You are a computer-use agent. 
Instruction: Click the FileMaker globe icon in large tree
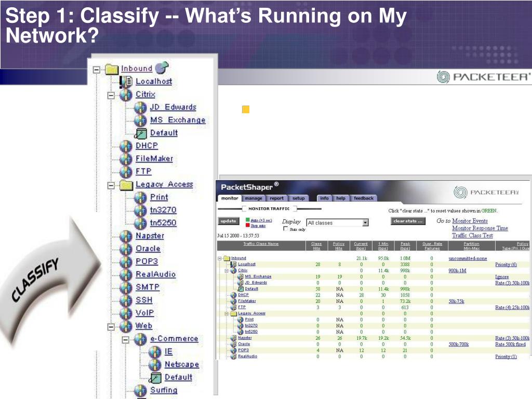tap(126, 159)
